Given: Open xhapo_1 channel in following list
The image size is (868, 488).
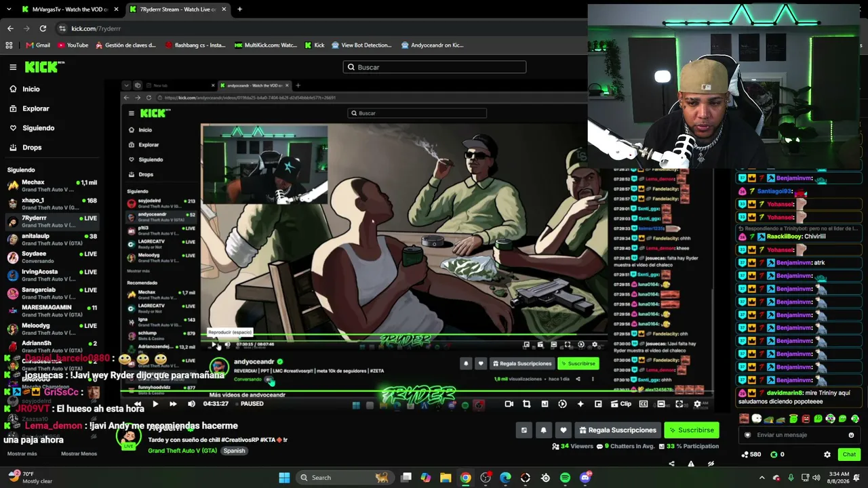Looking at the screenshot, I should [52, 203].
